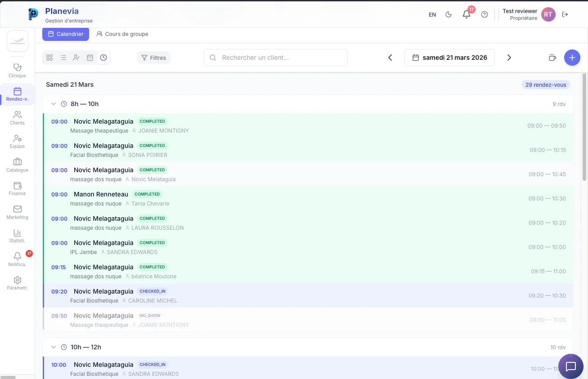Click the horizontal scrollbar at the bottom of the sidebar
This screenshot has height=379, width=588.
point(8,377)
